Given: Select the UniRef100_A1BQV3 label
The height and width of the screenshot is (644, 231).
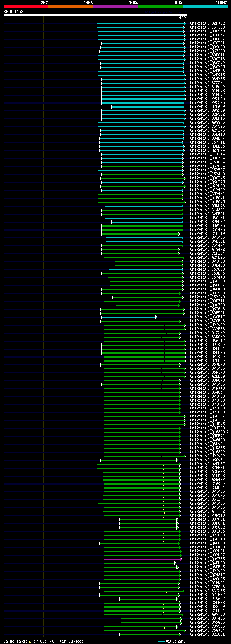Looking at the screenshot, I should [208, 91].
